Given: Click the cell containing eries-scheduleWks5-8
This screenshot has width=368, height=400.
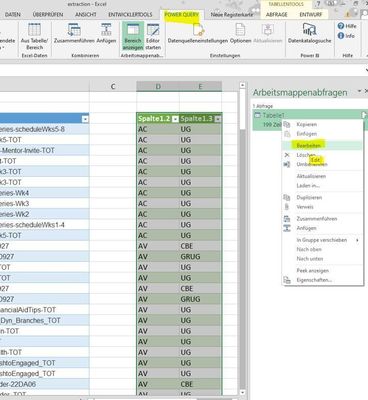Looking at the screenshot, I should [45, 129].
